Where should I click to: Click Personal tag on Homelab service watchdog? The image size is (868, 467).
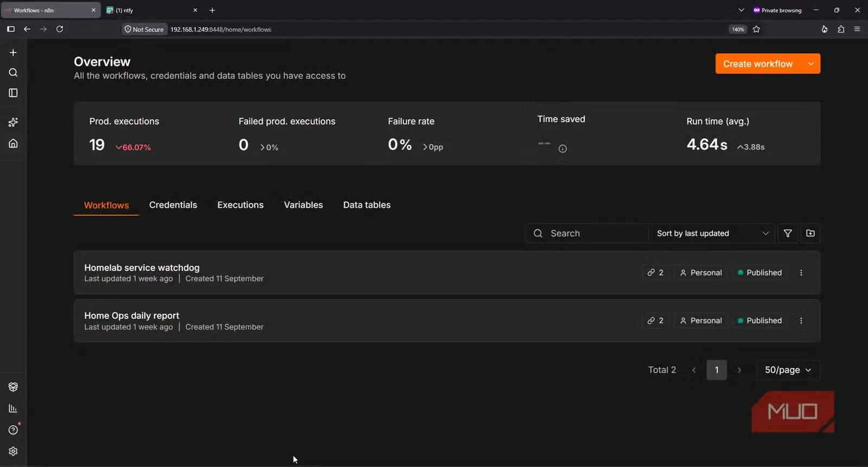[701, 273]
